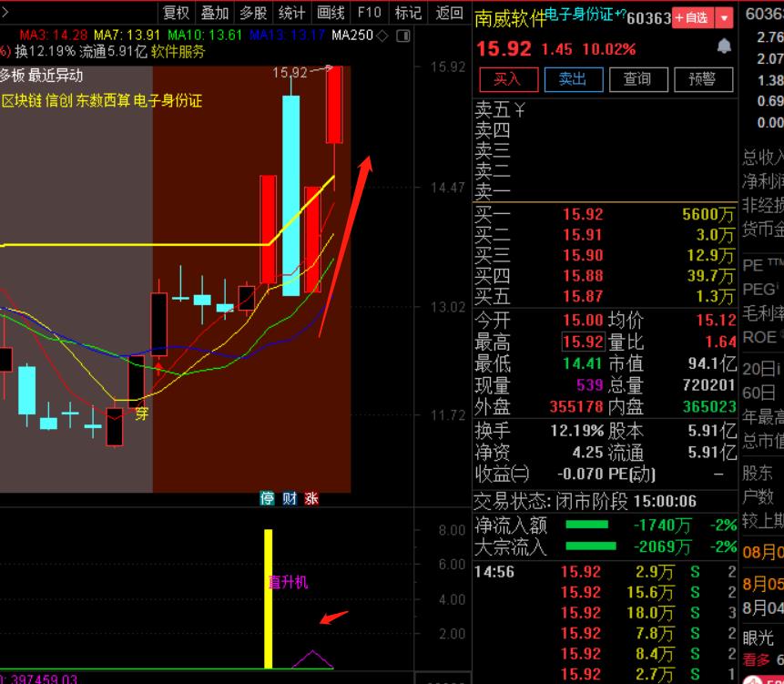This screenshot has height=684, width=784.
Task: Click the 区块链 concept tag
Action: click(x=22, y=101)
